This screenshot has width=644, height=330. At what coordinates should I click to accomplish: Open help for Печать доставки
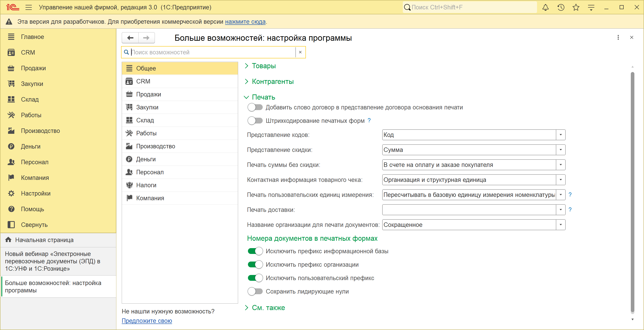[x=570, y=209]
